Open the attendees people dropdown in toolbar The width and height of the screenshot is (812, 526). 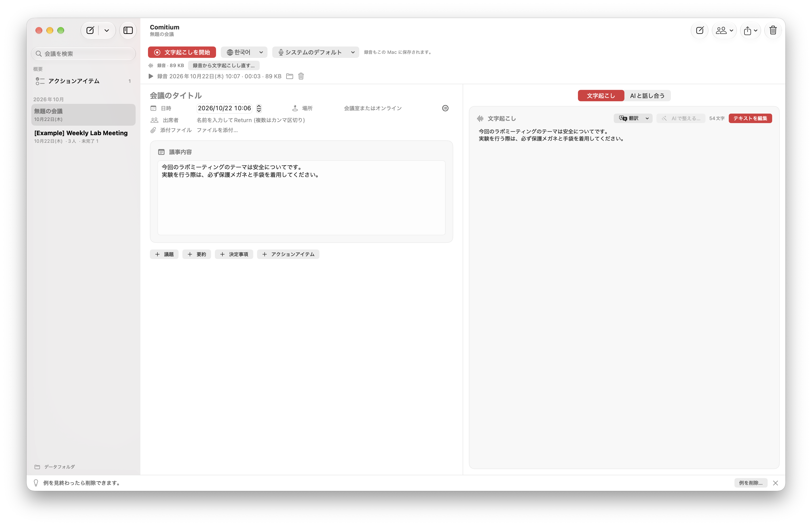click(x=724, y=30)
